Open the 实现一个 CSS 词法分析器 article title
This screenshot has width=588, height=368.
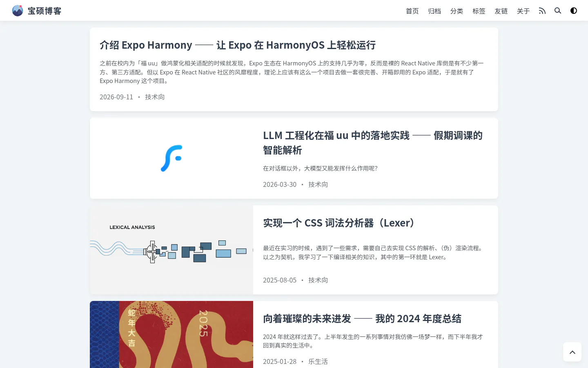tap(339, 223)
